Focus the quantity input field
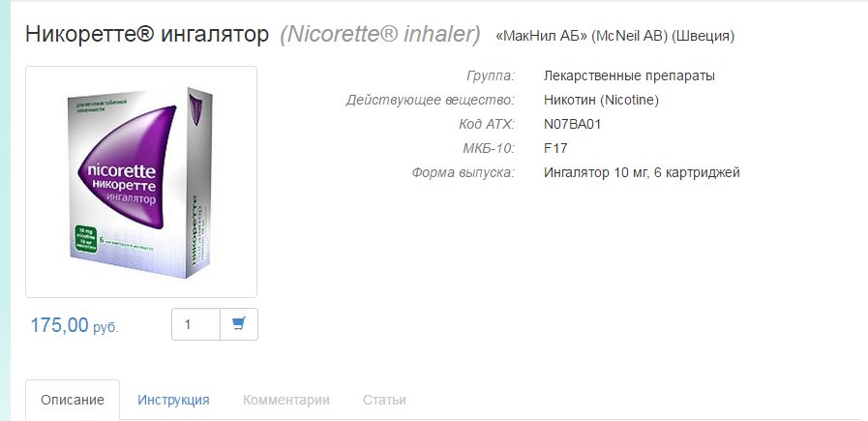 (196, 324)
